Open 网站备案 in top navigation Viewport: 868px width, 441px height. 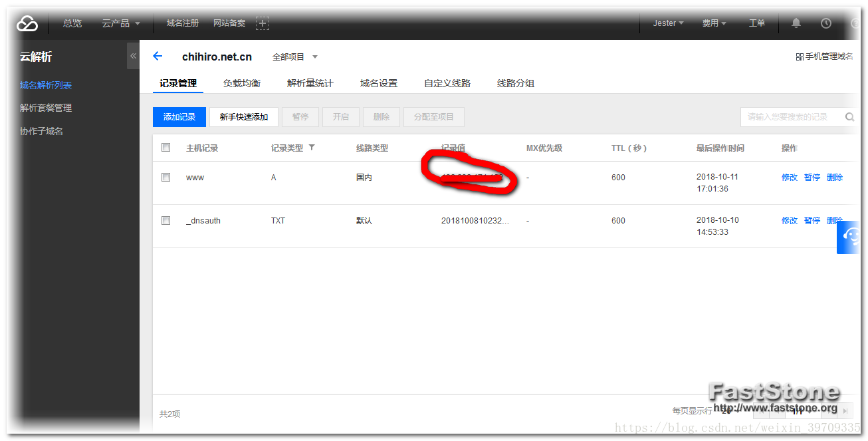pos(229,23)
